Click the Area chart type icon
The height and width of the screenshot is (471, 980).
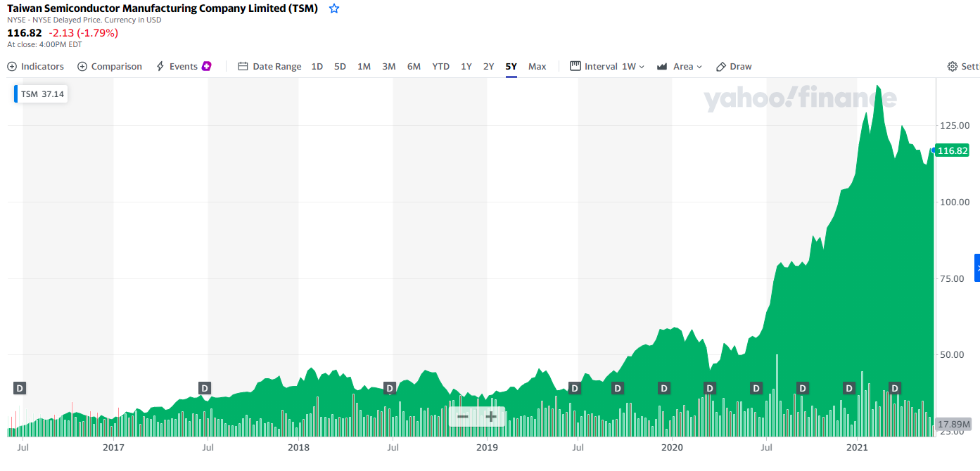pyautogui.click(x=662, y=66)
